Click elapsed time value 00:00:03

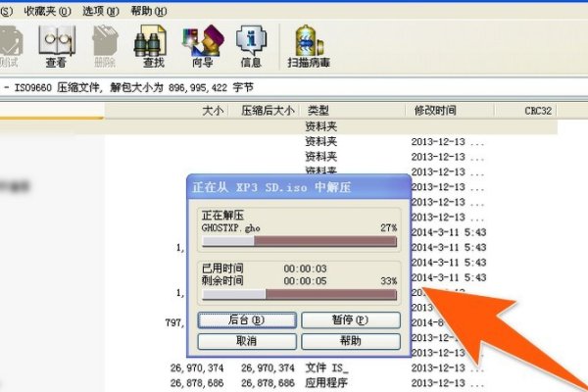tap(305, 269)
